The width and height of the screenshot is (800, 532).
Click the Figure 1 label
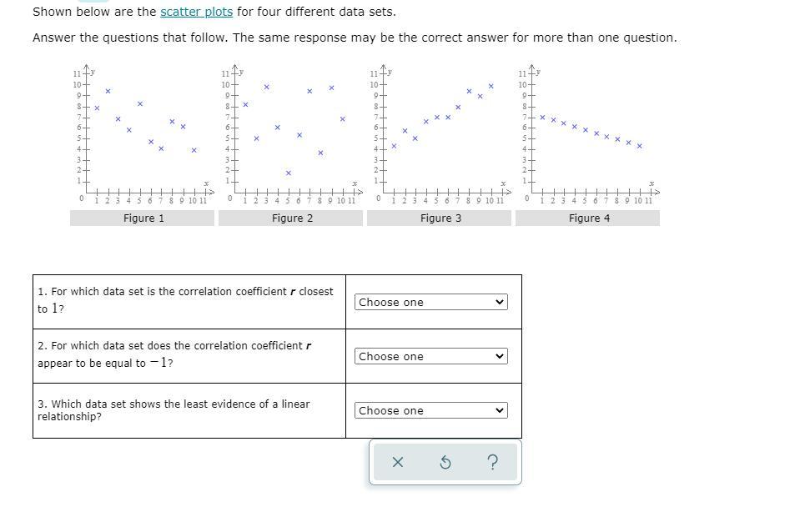tap(143, 218)
